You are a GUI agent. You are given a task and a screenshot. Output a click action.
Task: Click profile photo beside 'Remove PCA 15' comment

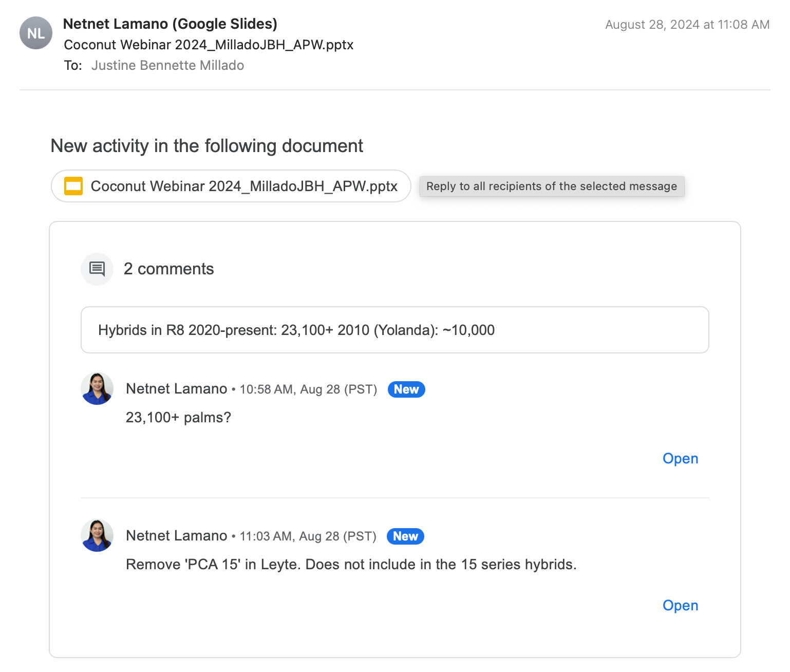click(97, 535)
